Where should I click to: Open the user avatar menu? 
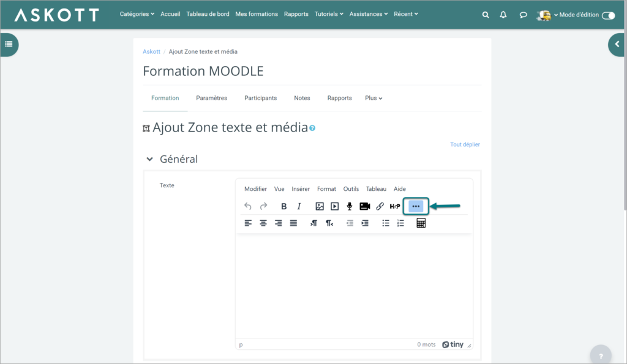pyautogui.click(x=547, y=15)
